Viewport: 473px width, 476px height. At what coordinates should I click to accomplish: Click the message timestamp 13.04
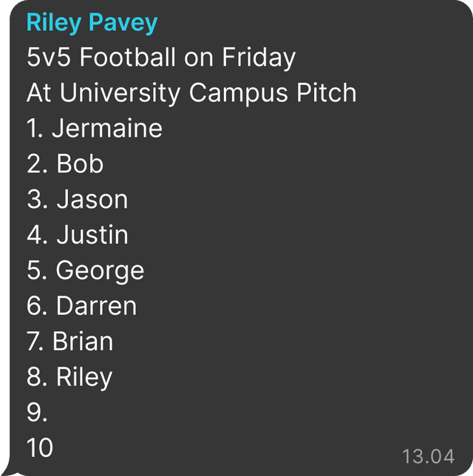coord(428,455)
